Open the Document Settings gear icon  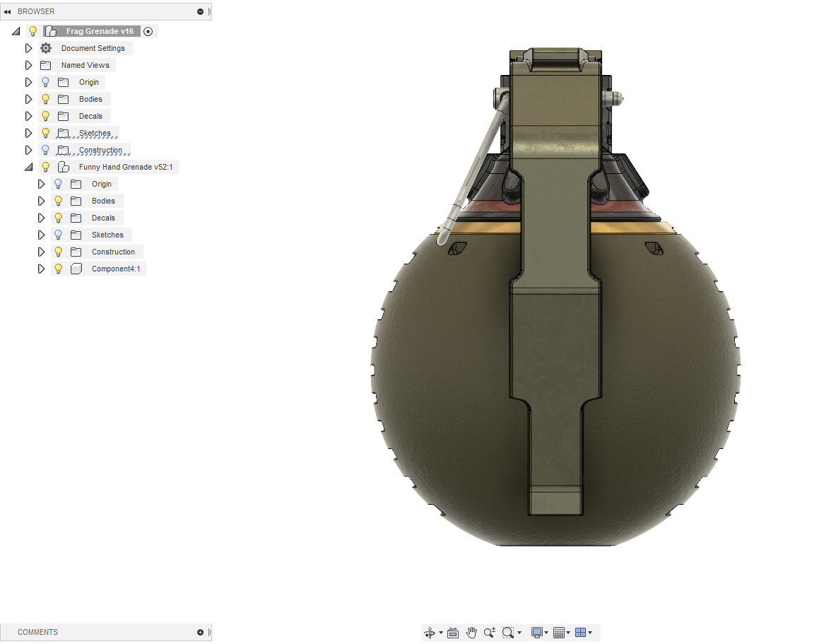tap(46, 48)
